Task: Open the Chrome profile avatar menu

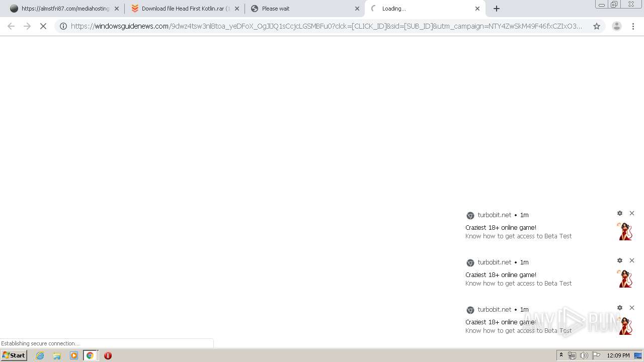Action: 617,26
